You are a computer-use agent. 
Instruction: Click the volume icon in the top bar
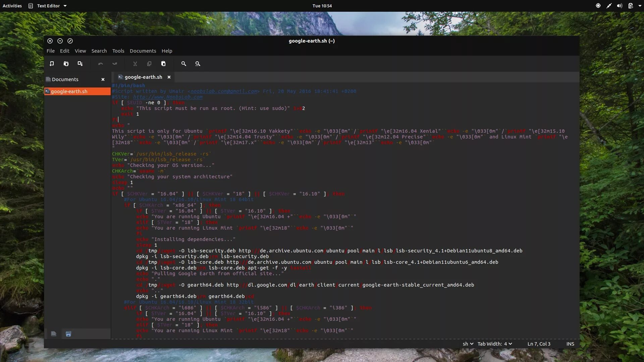point(620,6)
